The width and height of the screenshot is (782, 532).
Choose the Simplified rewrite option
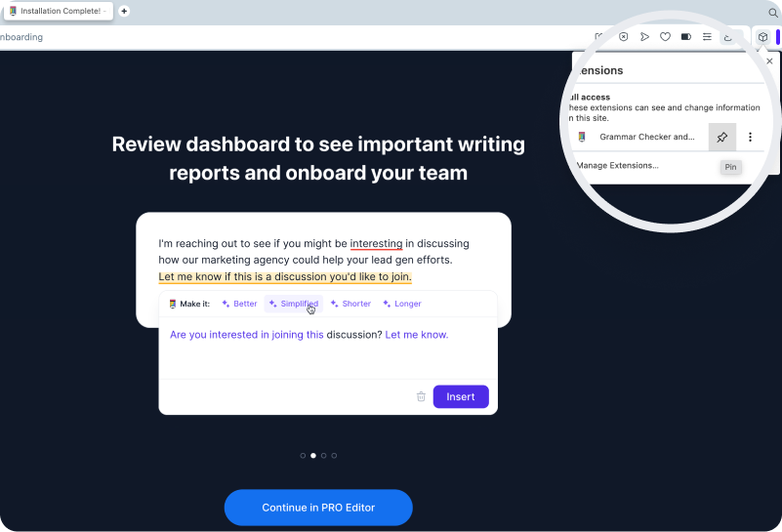pyautogui.click(x=294, y=304)
